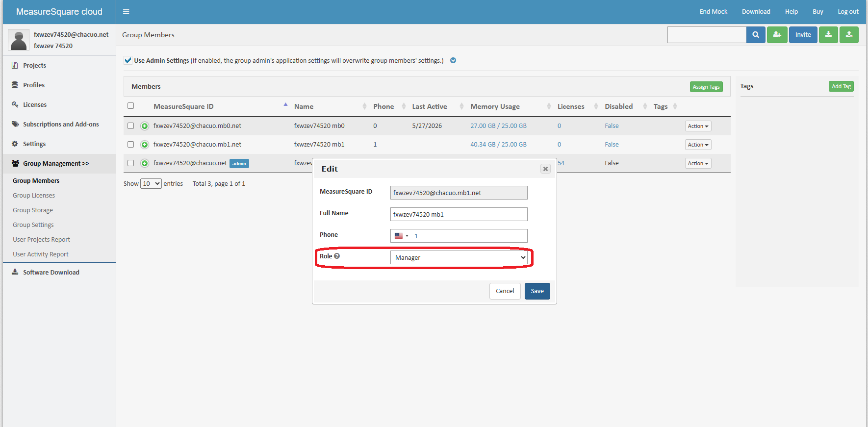
Task: Open Action dropdown for the mb0 member
Action: [698, 126]
